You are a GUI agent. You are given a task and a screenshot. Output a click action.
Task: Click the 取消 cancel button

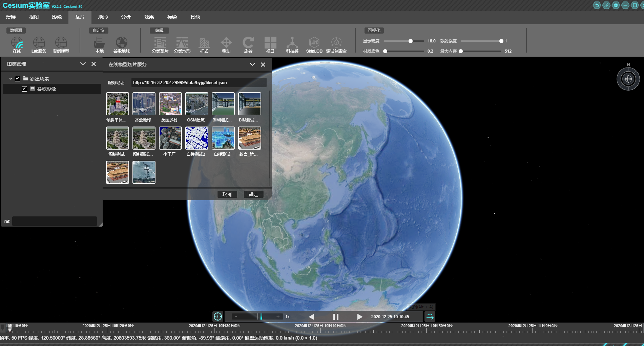[x=227, y=194]
